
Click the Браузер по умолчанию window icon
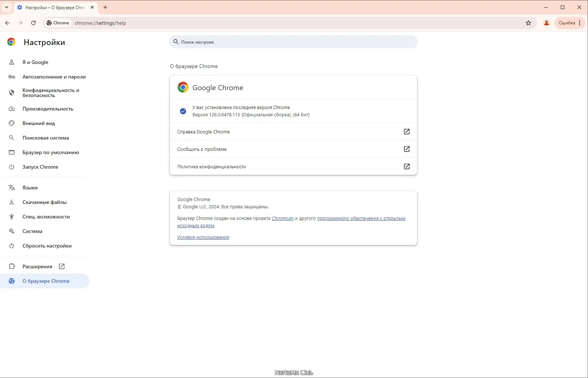click(x=12, y=152)
